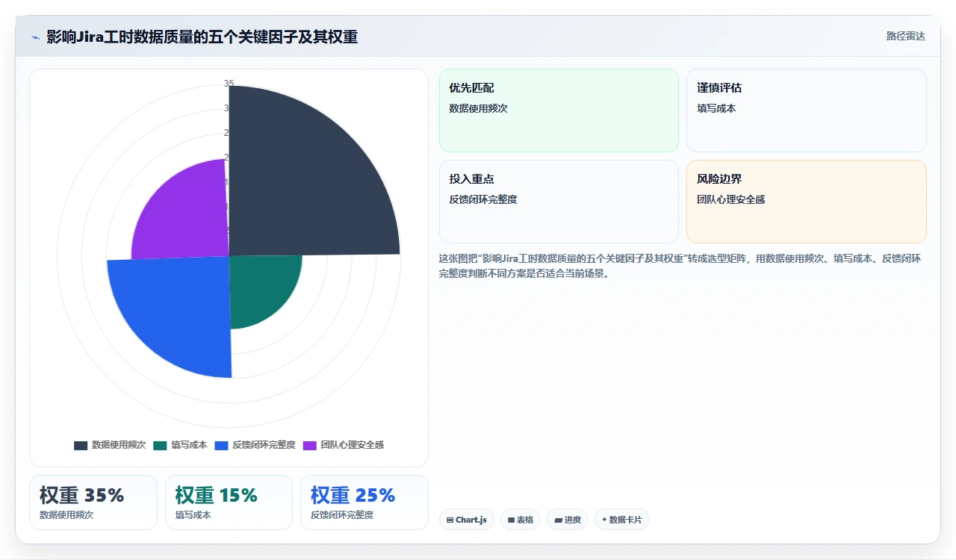Click 反馈闭环完整度 text in 投入重点 card

click(483, 199)
